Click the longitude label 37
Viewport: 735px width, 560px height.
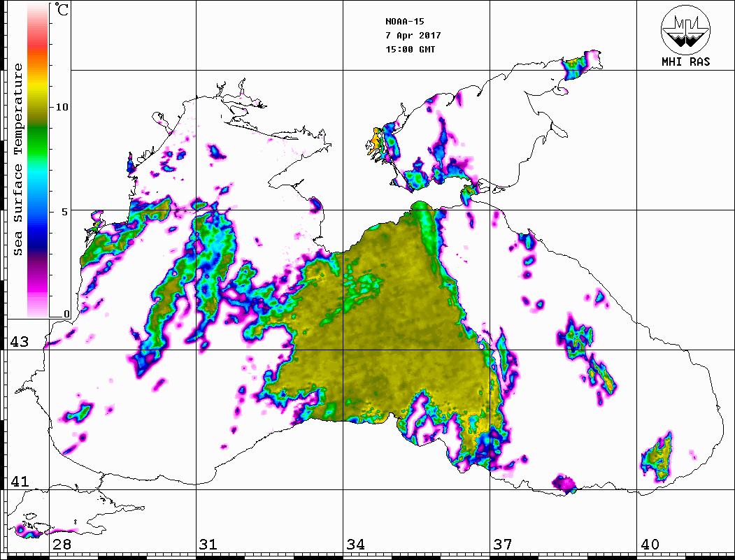click(x=503, y=545)
